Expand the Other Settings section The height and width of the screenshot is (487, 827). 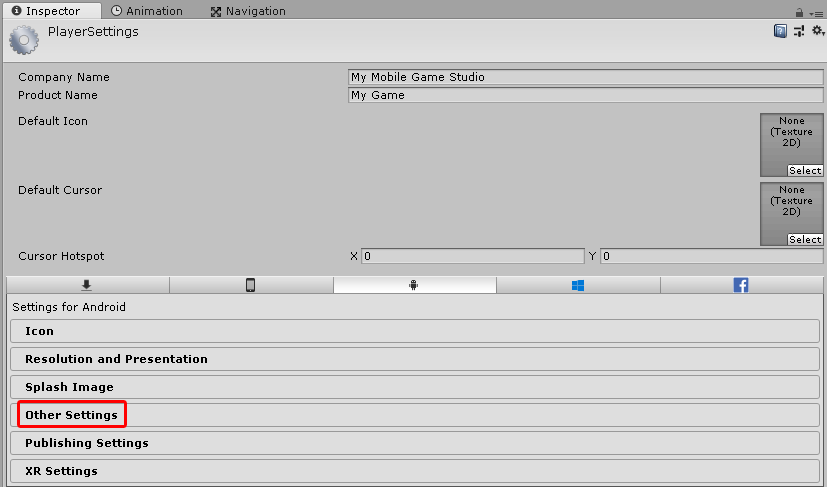point(415,415)
